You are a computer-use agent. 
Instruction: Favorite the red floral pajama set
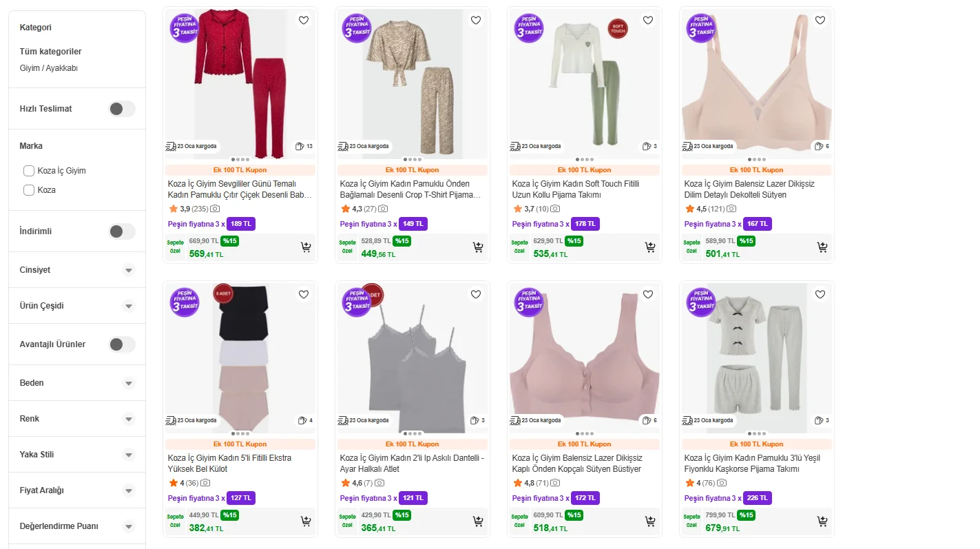pyautogui.click(x=304, y=21)
